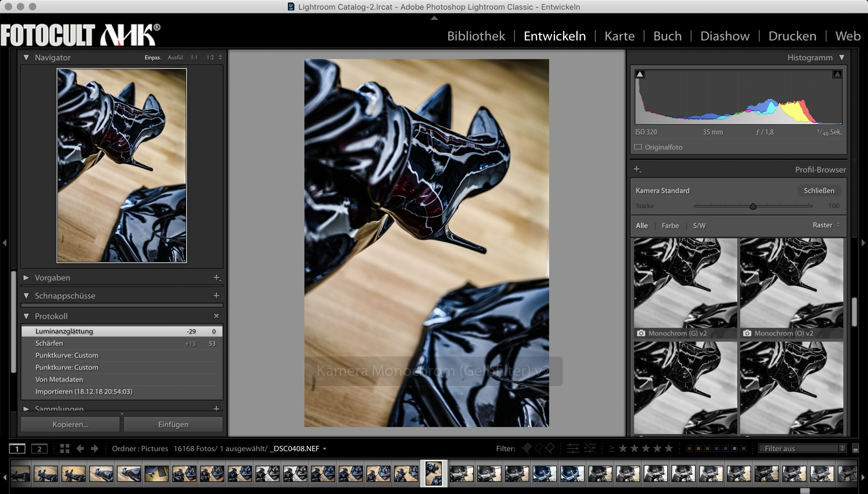Show only S/W profiles
Screen dimensions: 868x494
[x=699, y=225]
